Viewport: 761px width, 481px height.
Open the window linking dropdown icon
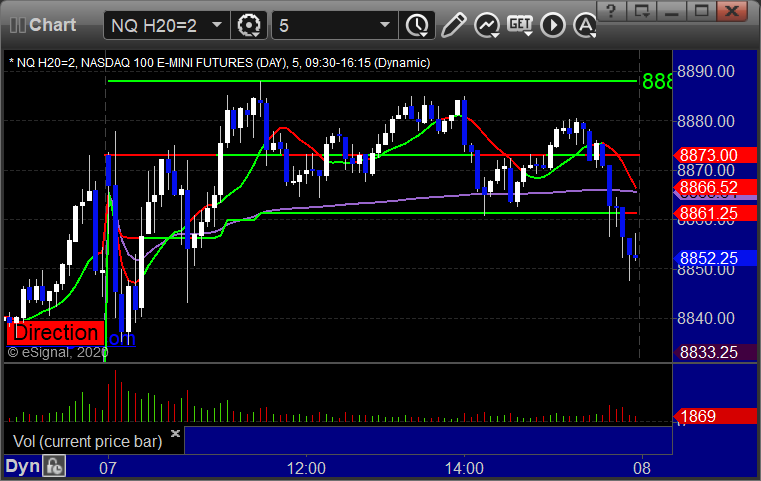pyautogui.click(x=641, y=11)
